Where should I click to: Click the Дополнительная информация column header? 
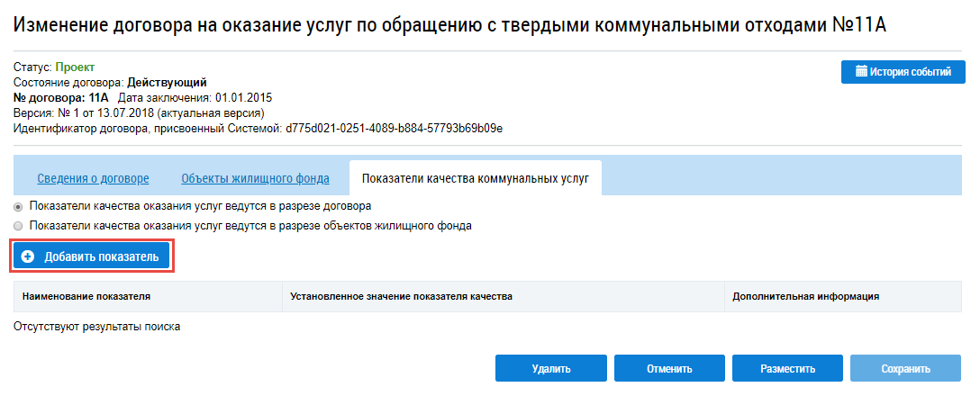[x=805, y=295]
